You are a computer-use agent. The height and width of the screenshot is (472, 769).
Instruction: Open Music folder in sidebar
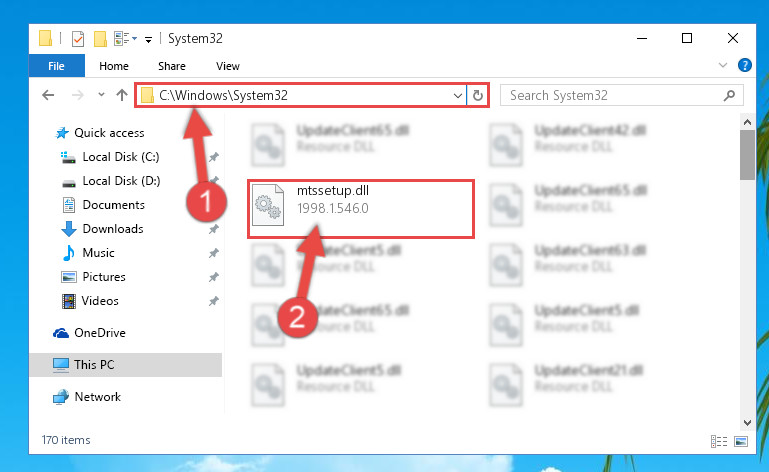pyautogui.click(x=98, y=253)
